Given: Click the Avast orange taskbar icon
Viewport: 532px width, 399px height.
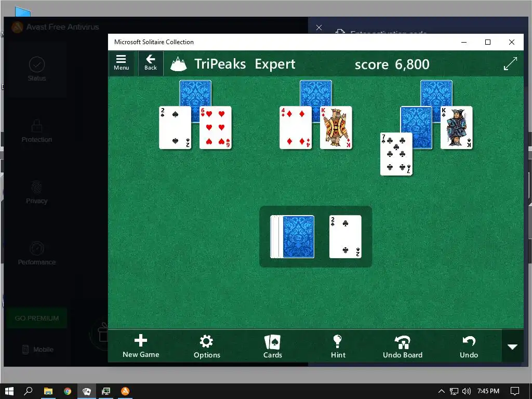Looking at the screenshot, I should coord(125,391).
